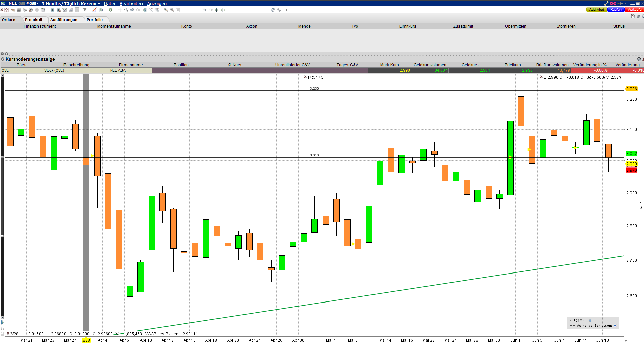Screen dimensions: 644x345
Task: Open the black triangle dropdown in toolbar
Action: [x=85, y=10]
